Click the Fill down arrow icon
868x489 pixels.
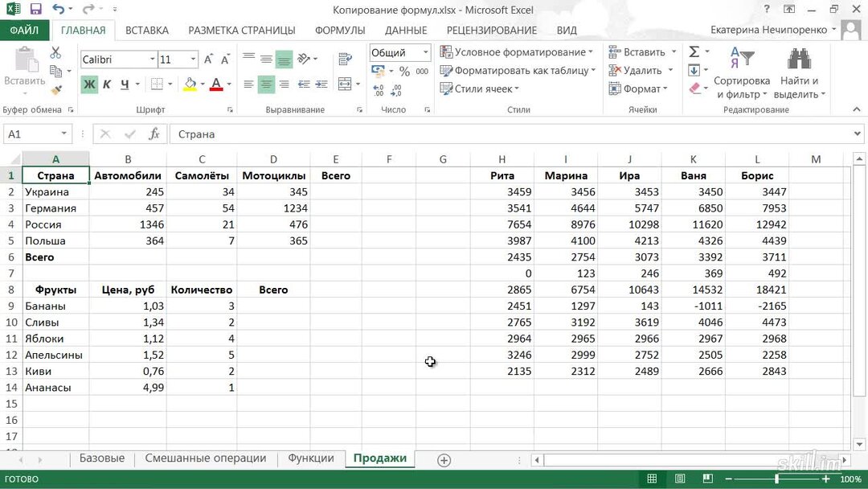coord(694,70)
